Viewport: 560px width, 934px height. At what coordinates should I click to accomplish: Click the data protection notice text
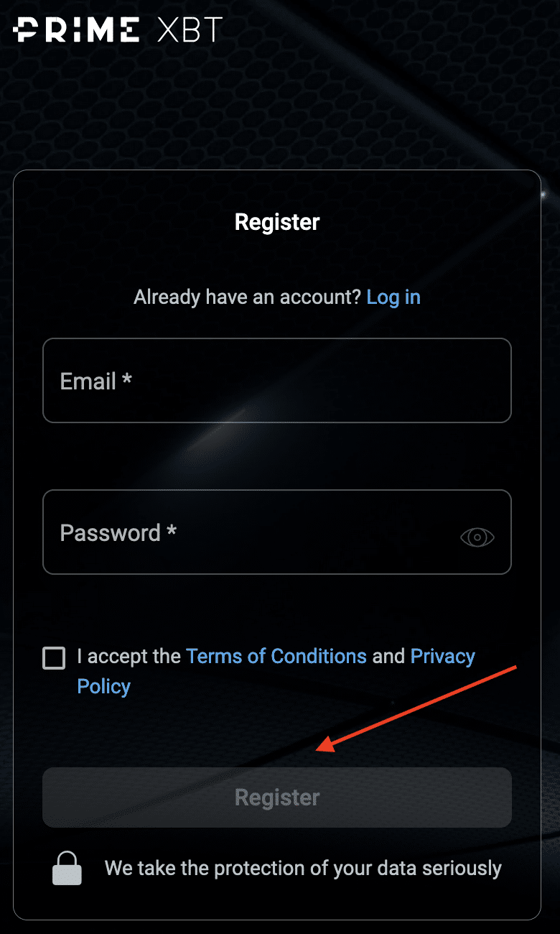[303, 868]
